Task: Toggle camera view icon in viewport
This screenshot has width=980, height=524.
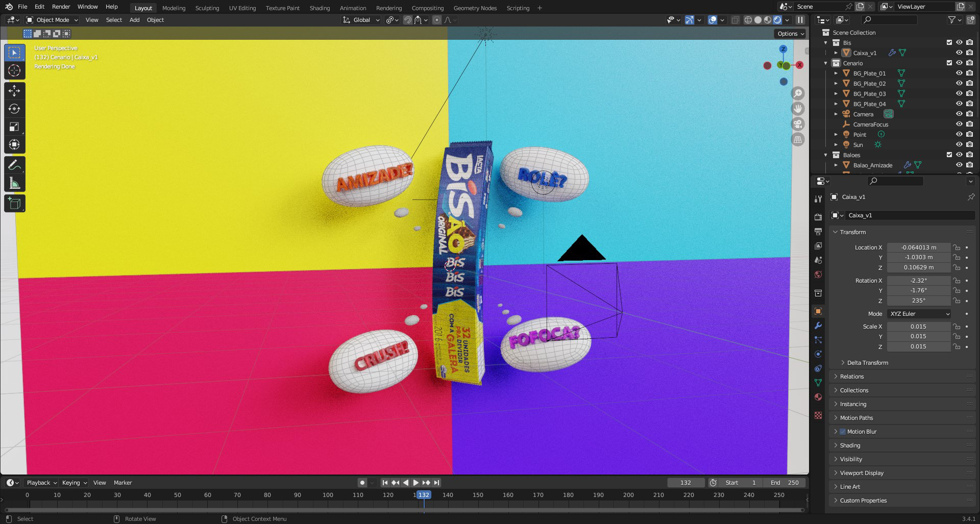Action: click(x=798, y=124)
